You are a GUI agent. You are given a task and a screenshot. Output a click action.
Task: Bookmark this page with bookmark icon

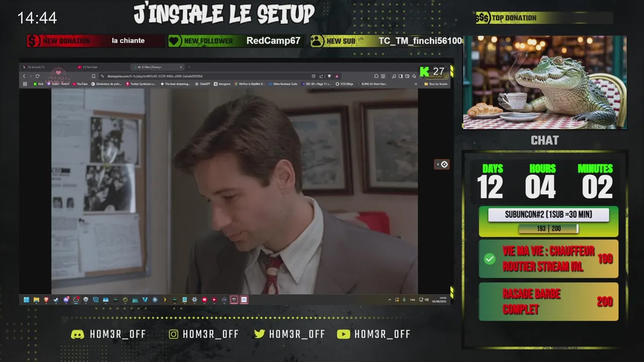[94, 76]
